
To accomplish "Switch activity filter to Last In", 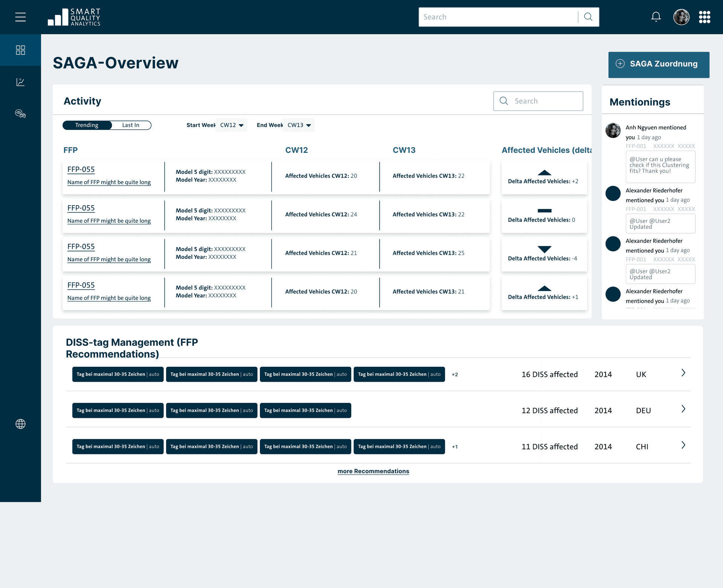I will (x=130, y=125).
